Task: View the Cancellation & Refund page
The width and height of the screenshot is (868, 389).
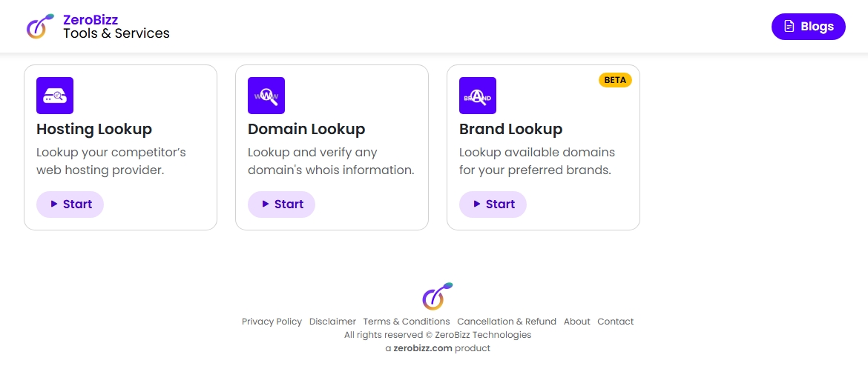Action: pos(507,322)
